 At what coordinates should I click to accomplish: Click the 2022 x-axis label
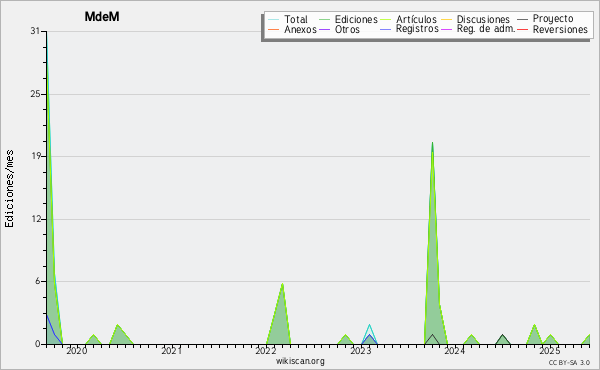(x=266, y=350)
